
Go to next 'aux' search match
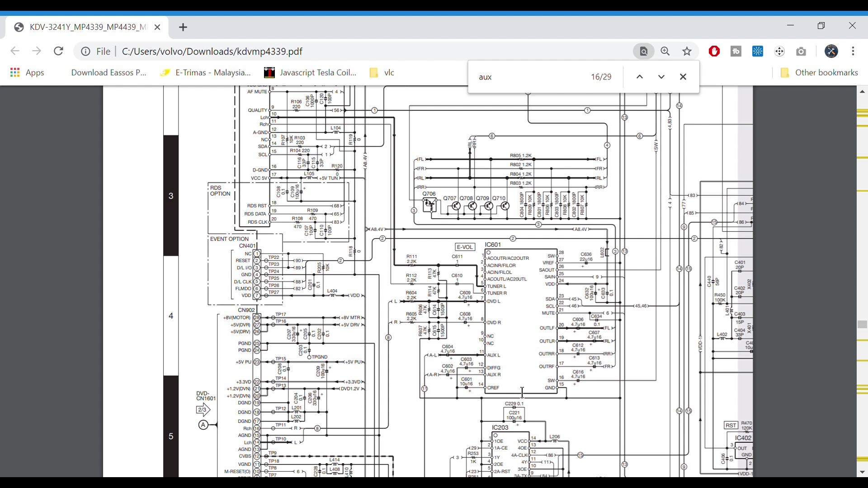tap(661, 77)
